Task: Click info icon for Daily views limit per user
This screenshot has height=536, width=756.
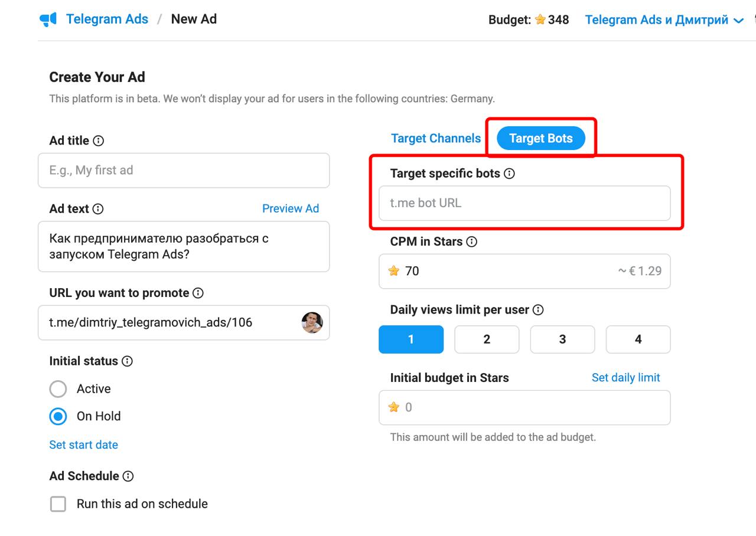Action: click(538, 310)
